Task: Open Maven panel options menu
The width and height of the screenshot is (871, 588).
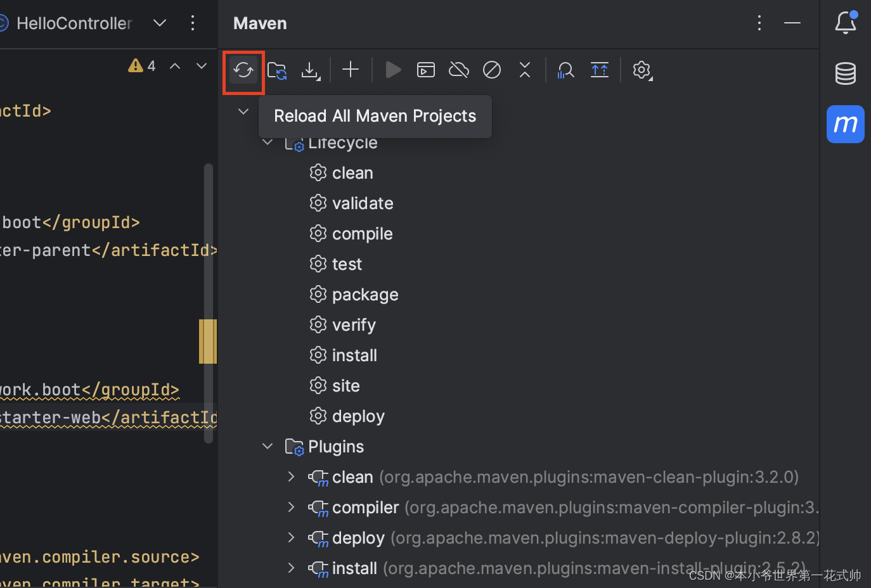Action: tap(759, 23)
